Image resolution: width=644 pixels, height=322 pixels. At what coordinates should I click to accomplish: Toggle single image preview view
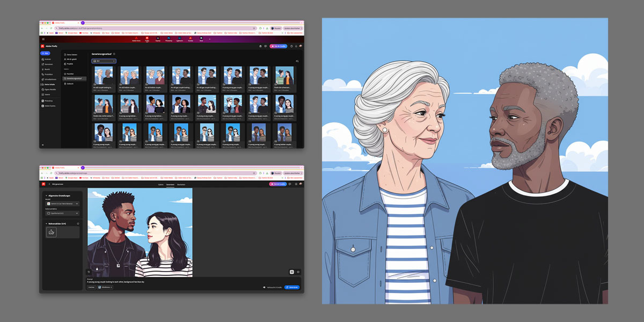[297, 272]
